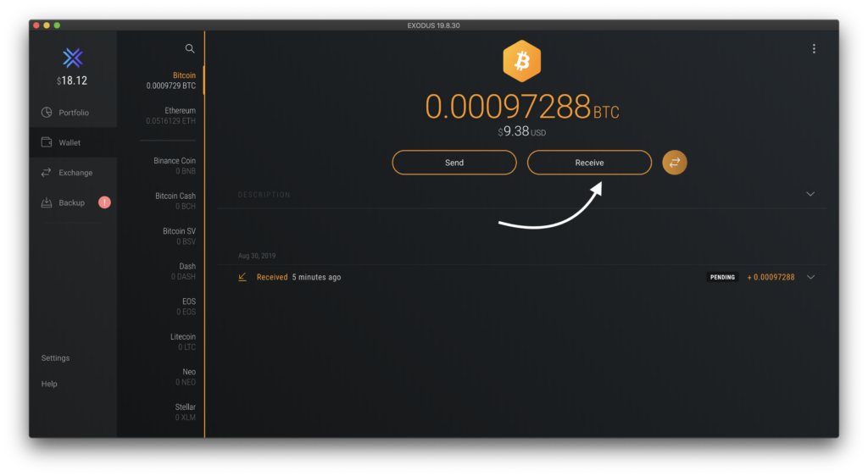Click the received arrow transaction icon
The width and height of the screenshot is (868, 476).
242,277
